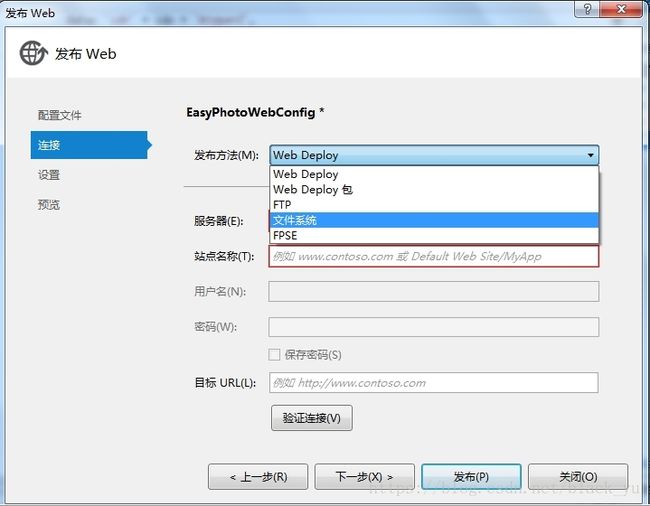
Task: Click the 验证连接(V) button
Action: coord(312,418)
